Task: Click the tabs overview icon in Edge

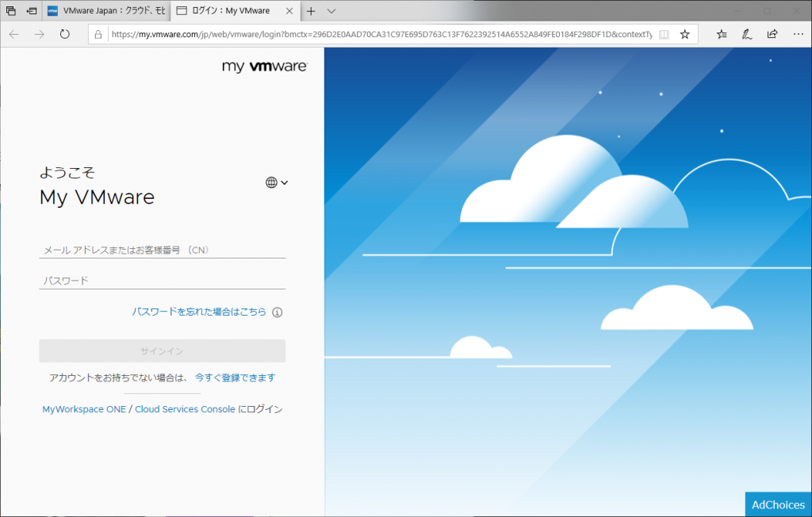Action: point(11,11)
